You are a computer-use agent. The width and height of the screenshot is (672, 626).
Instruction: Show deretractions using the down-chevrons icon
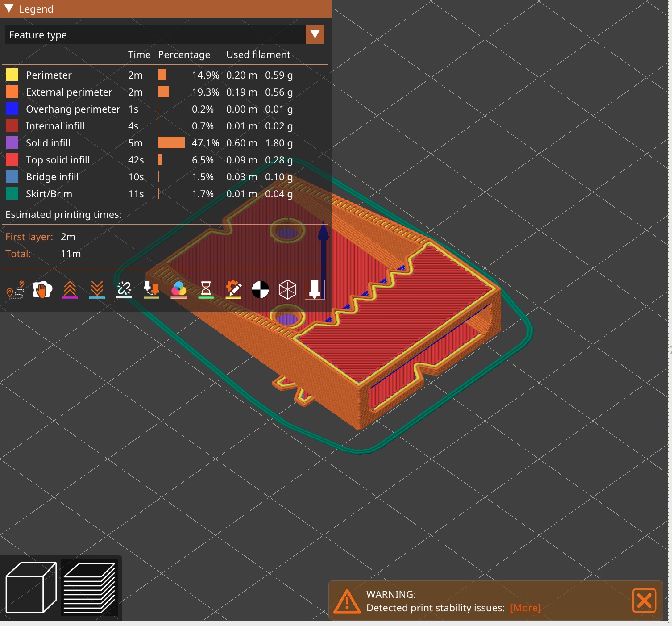point(97,289)
